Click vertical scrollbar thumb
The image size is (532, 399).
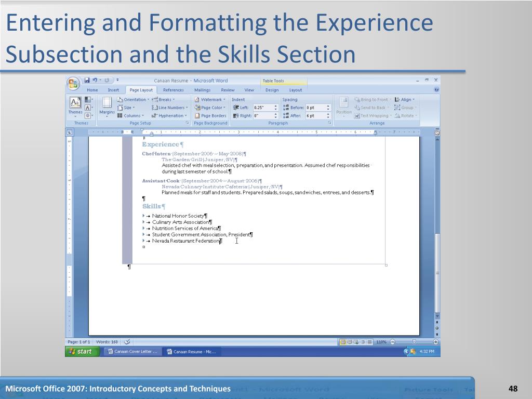tap(437, 273)
